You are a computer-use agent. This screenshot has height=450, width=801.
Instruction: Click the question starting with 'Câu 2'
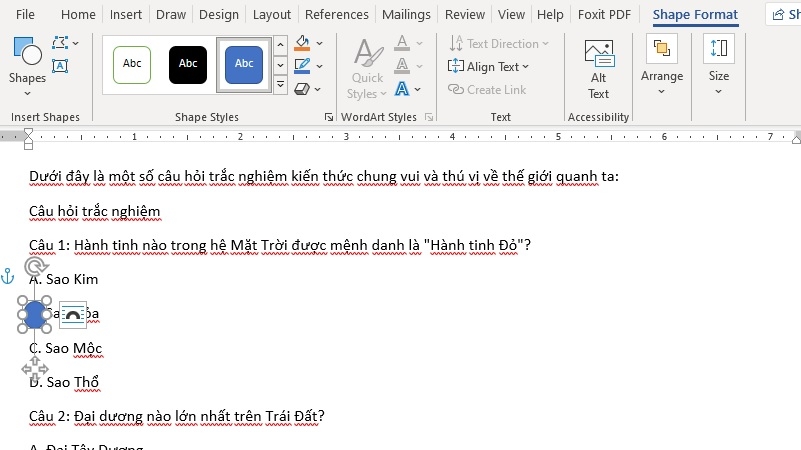pyautogui.click(x=177, y=416)
